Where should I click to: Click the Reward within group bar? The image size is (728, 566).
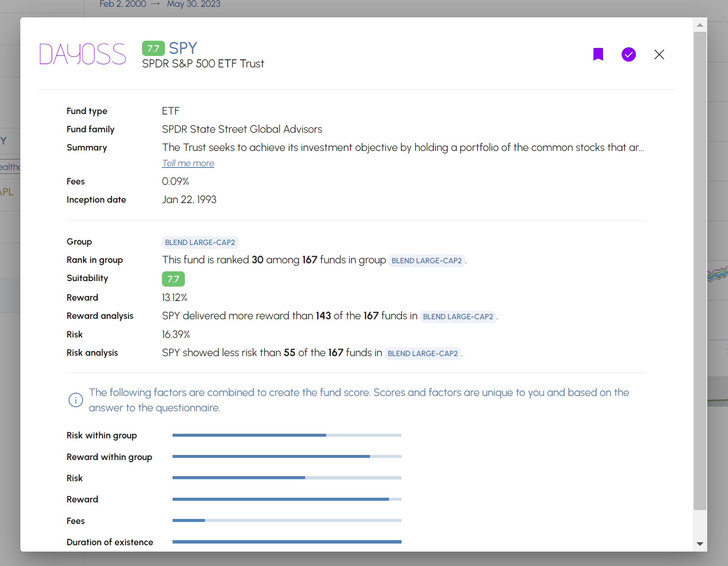(287, 457)
